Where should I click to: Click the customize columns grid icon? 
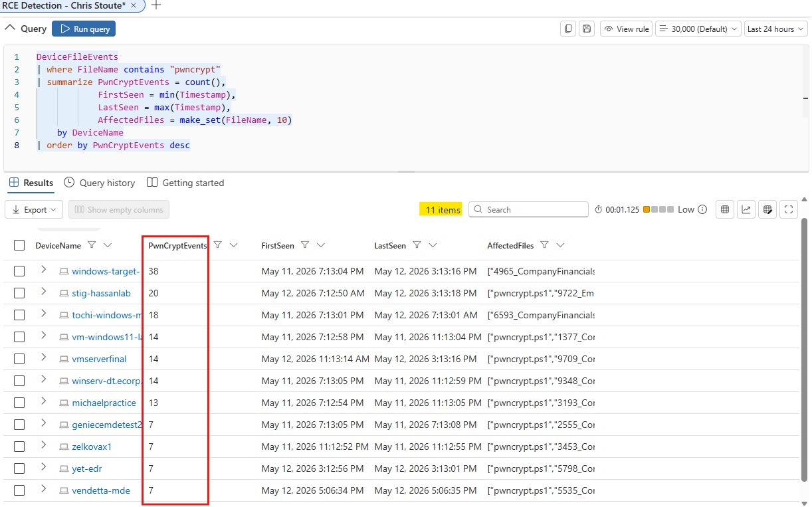(x=725, y=209)
